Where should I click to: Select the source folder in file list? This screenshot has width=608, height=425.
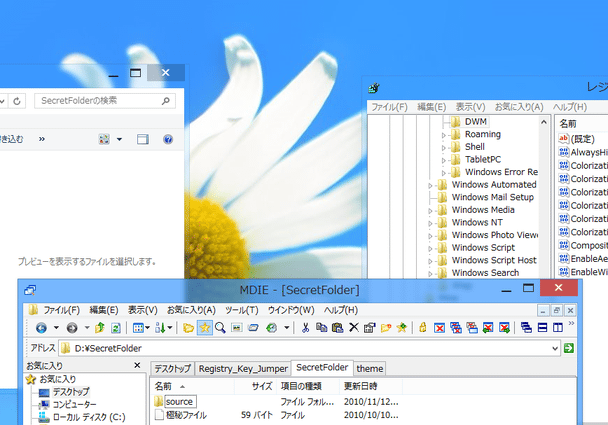click(179, 402)
